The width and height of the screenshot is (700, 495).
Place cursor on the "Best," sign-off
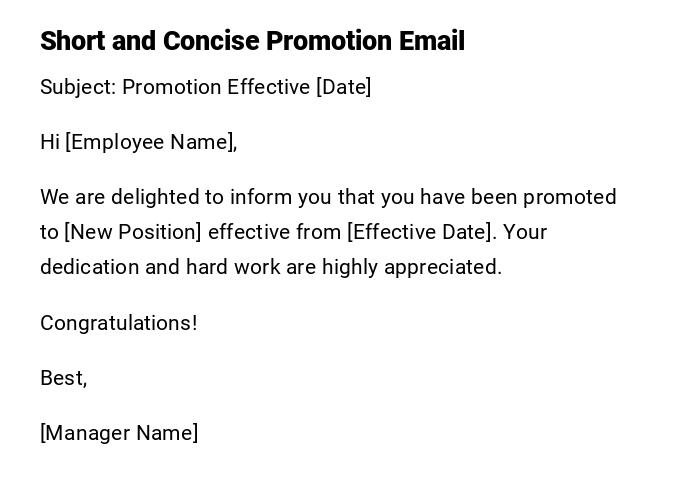tap(63, 378)
